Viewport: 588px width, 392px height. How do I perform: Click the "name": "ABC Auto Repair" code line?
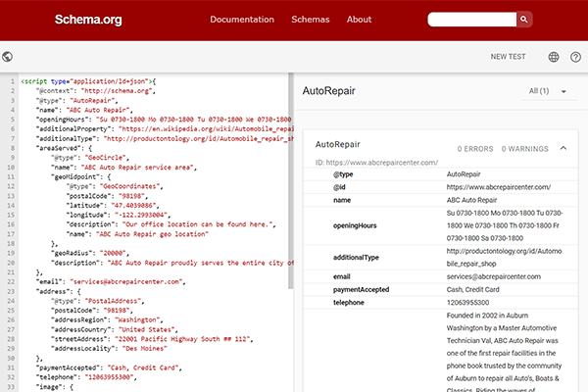pos(84,110)
